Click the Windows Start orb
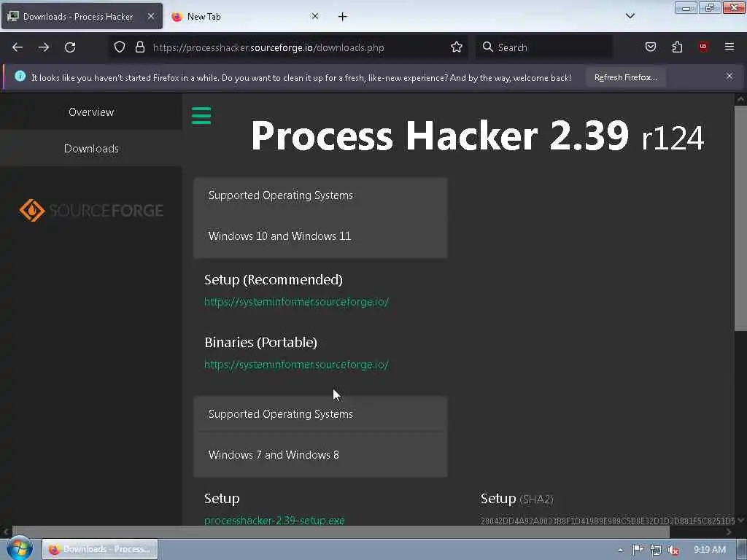 [x=19, y=548]
